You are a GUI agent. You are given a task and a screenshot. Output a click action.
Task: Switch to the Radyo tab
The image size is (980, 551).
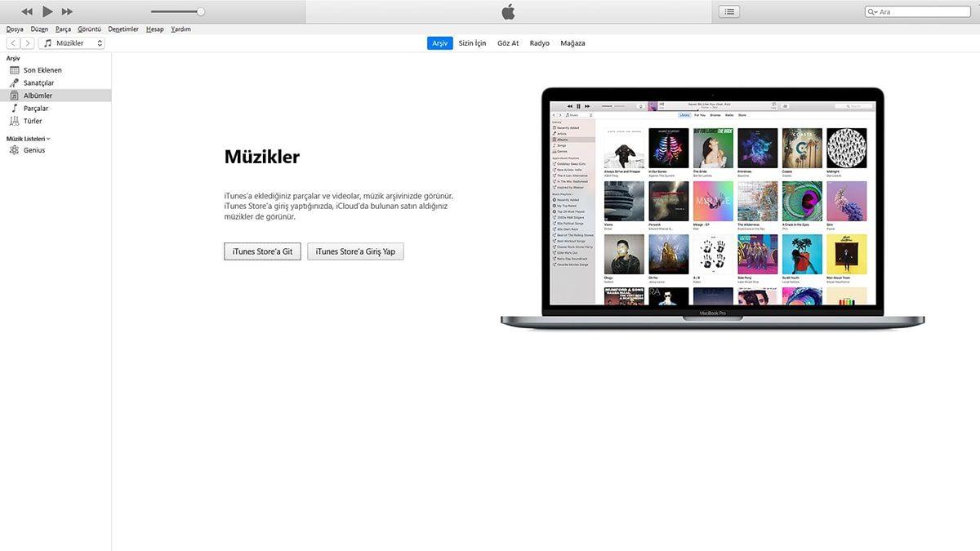pos(539,43)
